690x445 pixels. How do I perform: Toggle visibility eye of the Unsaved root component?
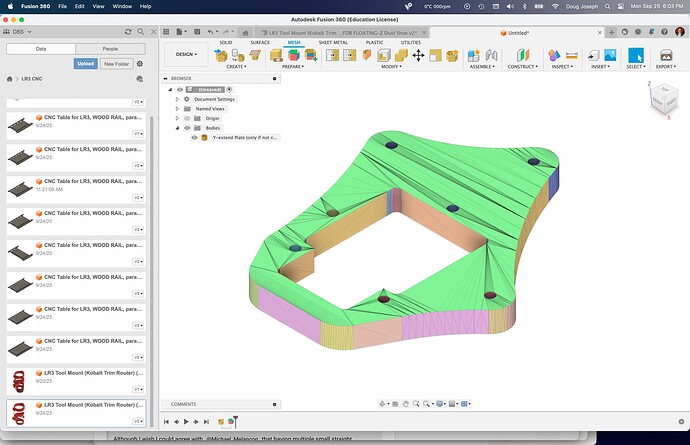[180, 89]
